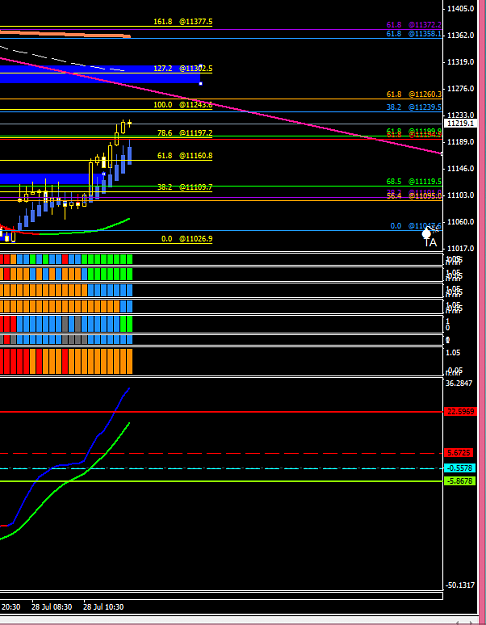Click the red 5.6725 indicator level label
486x625 pixels.
pyautogui.click(x=458, y=453)
